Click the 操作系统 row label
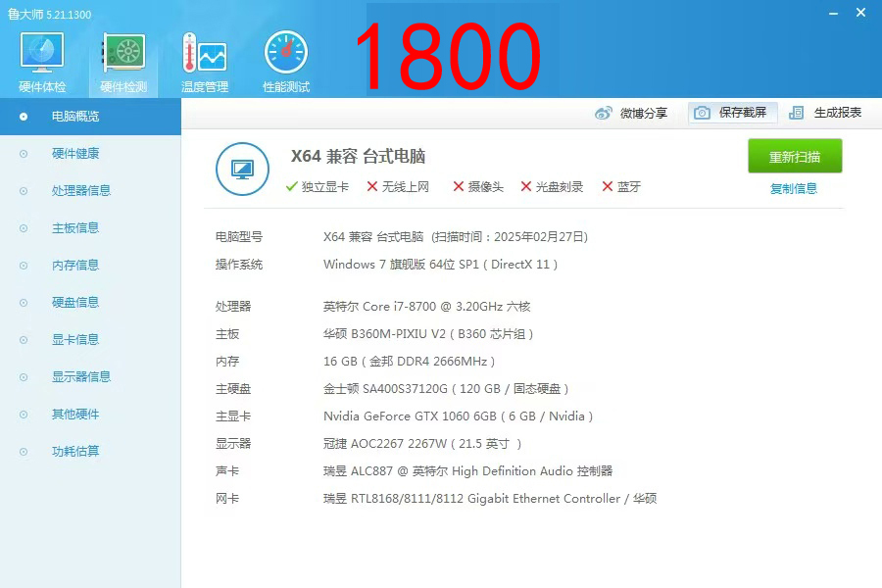This screenshot has height=588, width=882. coord(238,265)
